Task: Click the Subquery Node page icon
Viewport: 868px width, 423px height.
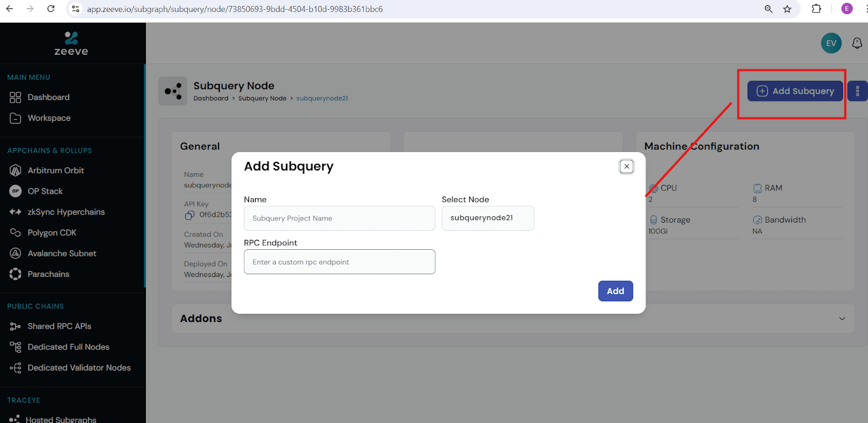Action: [173, 91]
